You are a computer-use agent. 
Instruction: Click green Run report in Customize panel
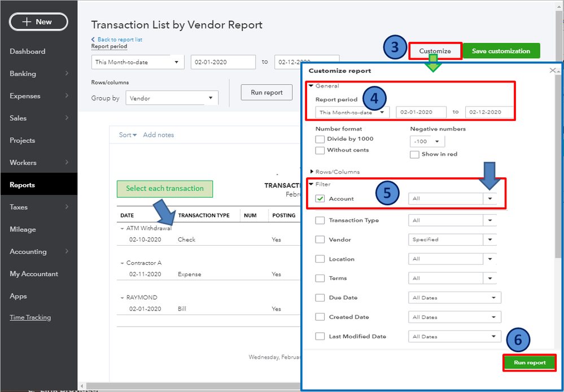530,363
